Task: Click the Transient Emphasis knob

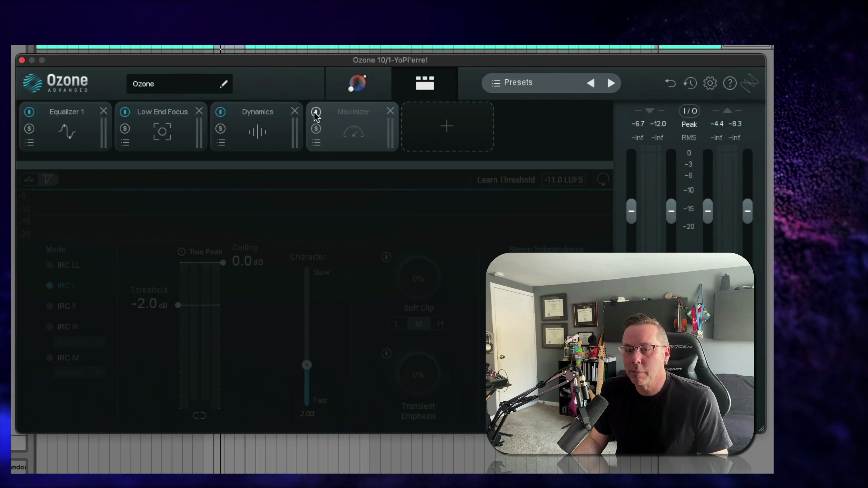Action: (418, 375)
